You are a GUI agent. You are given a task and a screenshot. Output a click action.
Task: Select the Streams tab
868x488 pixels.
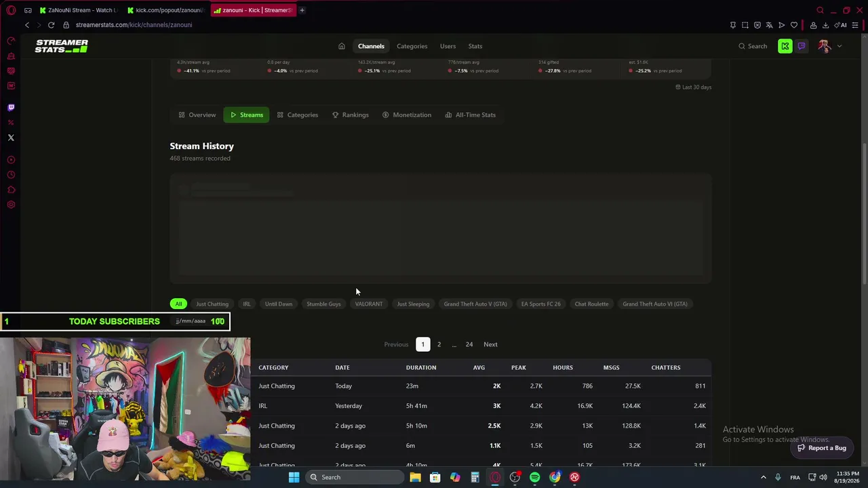pyautogui.click(x=246, y=115)
